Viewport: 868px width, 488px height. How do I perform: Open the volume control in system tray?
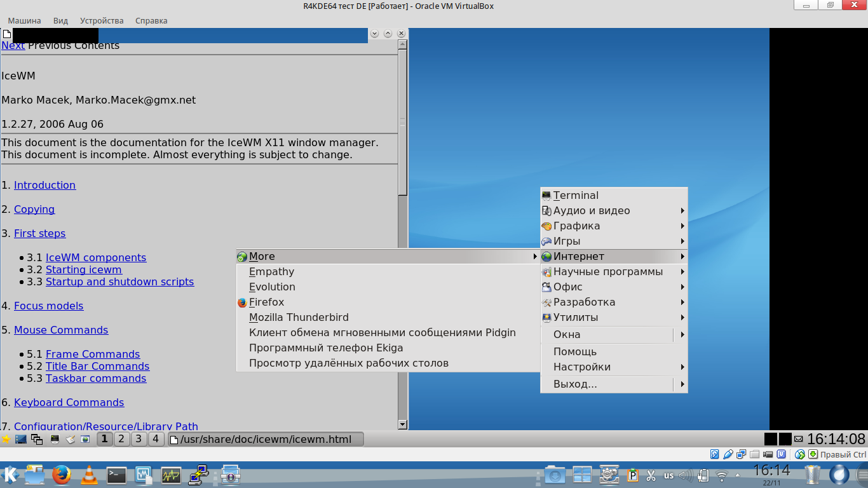686,475
